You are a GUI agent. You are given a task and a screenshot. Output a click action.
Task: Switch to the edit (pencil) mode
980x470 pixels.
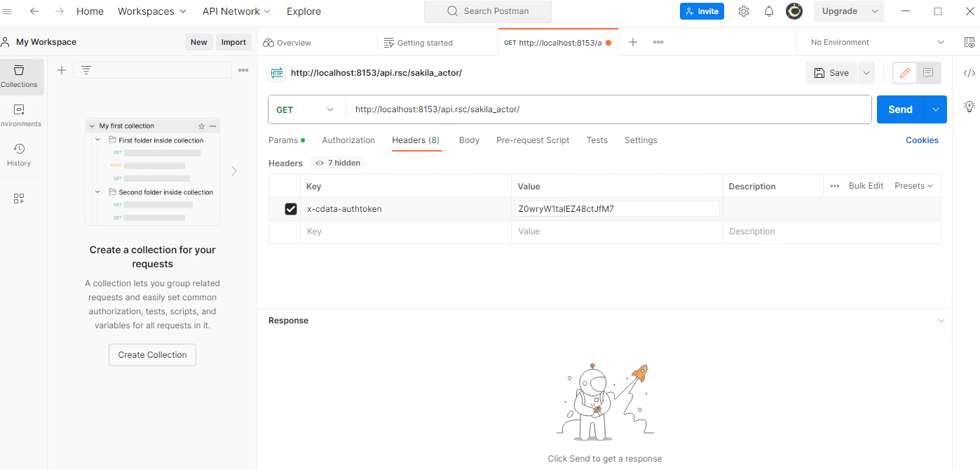pos(904,73)
